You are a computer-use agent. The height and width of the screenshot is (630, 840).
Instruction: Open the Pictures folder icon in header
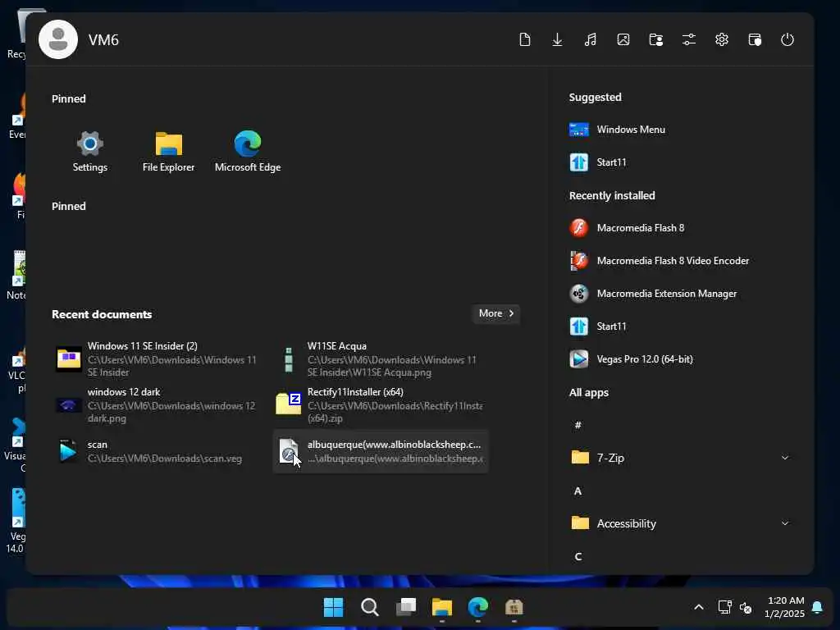[623, 39]
